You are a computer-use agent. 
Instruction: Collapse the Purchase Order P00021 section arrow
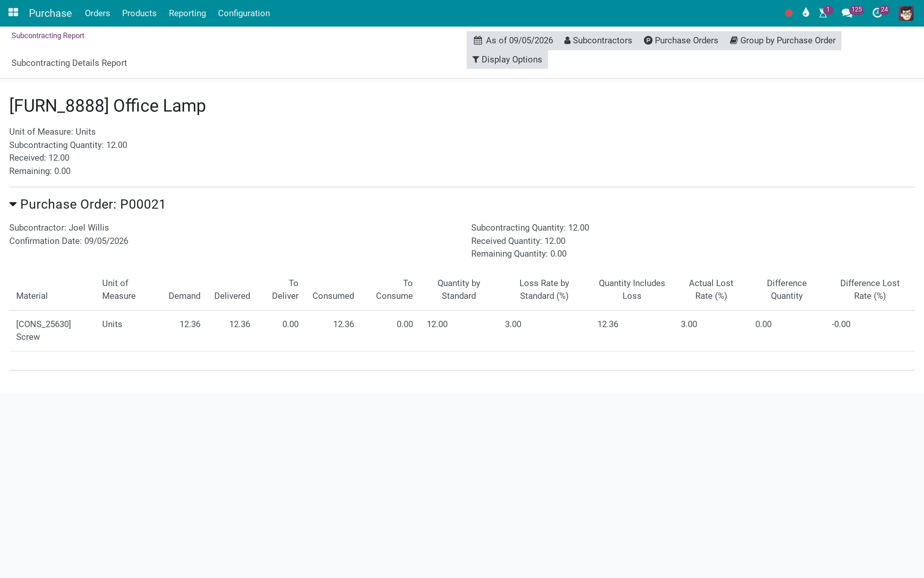(x=13, y=205)
